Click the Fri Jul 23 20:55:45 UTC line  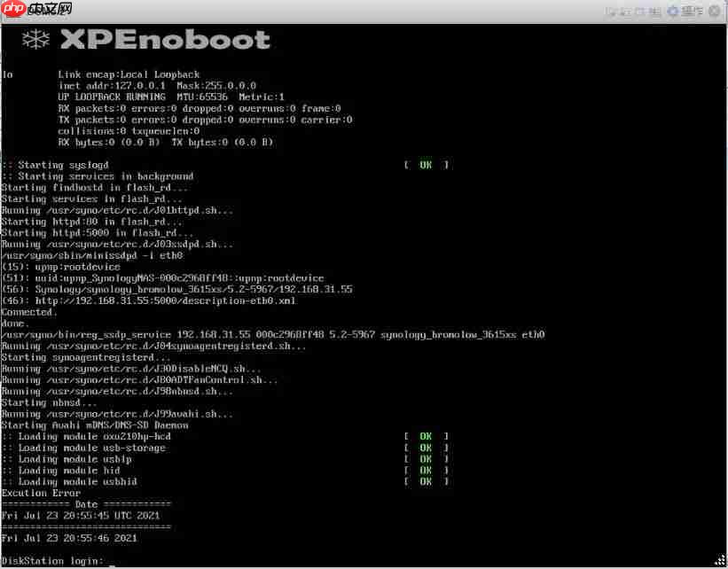pos(81,515)
